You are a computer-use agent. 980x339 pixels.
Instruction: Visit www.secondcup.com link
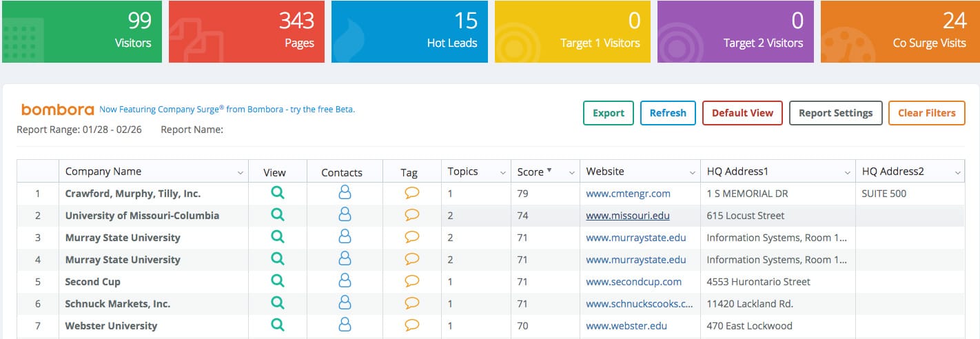tap(633, 282)
